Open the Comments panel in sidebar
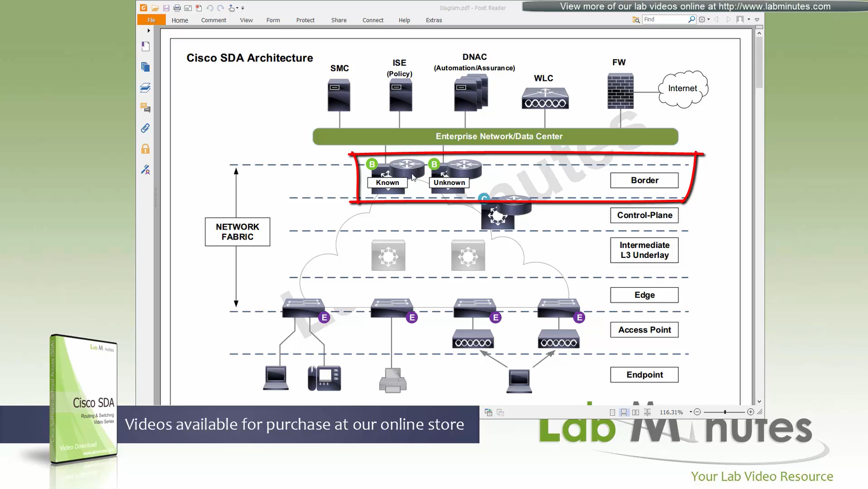The width and height of the screenshot is (868, 489). pyautogui.click(x=146, y=108)
